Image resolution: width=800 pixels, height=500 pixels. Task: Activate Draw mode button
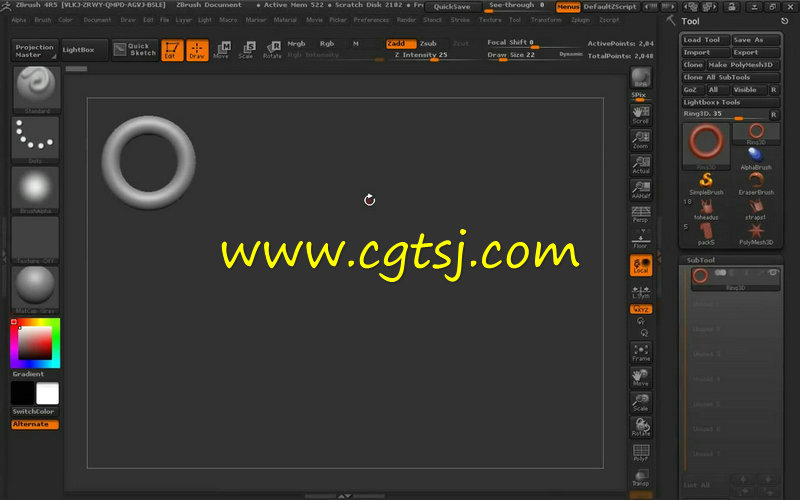pos(197,50)
